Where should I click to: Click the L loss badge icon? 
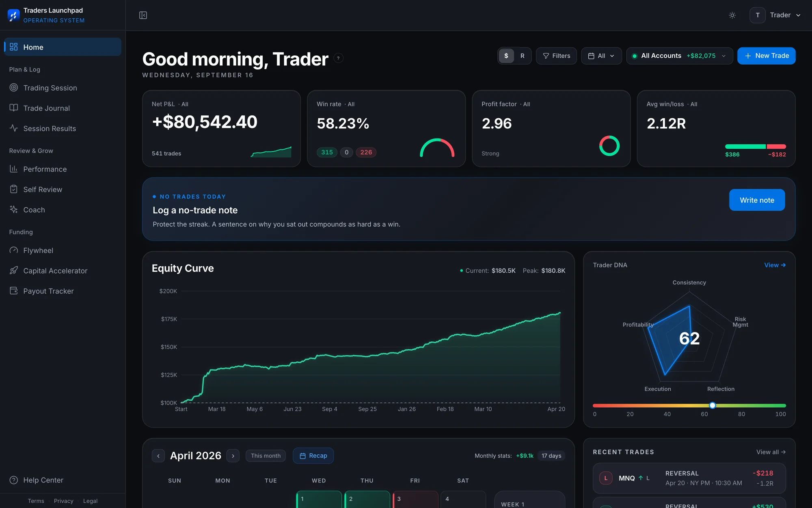pyautogui.click(x=606, y=478)
